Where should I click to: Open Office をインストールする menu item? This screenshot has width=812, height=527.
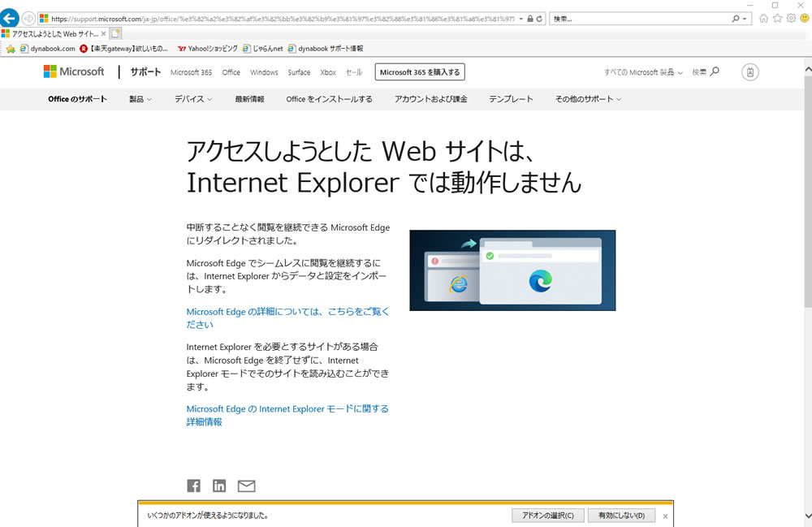(x=330, y=99)
